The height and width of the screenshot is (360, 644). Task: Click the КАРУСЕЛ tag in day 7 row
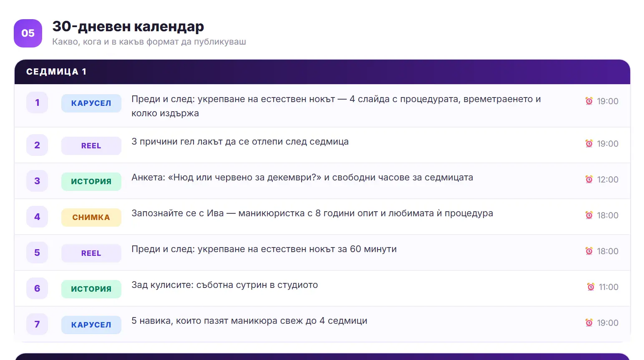(x=91, y=325)
